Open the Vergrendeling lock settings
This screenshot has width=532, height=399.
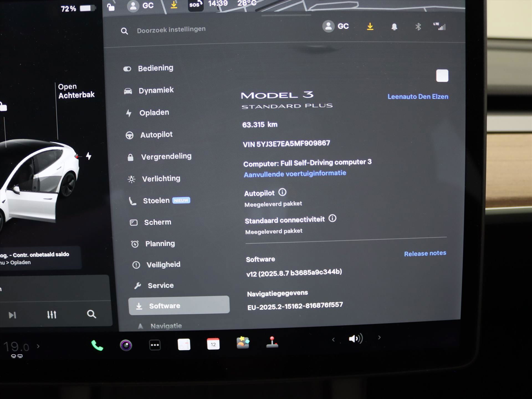click(159, 157)
